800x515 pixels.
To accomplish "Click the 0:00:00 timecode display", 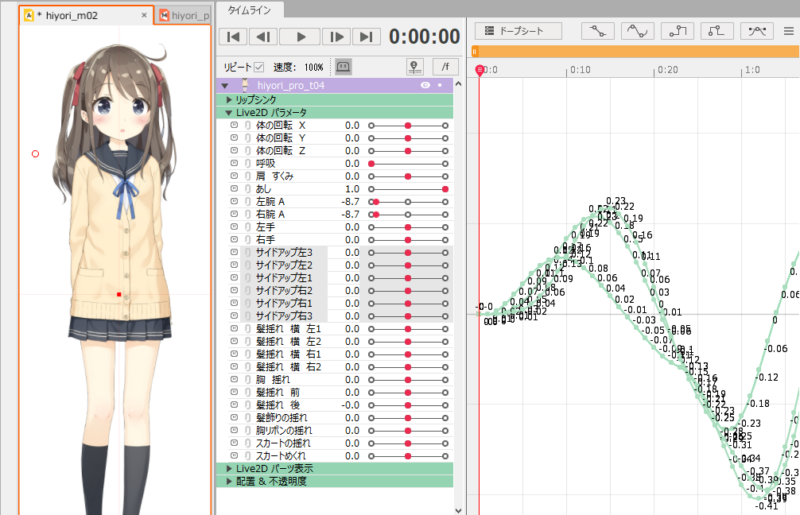I will tap(424, 37).
